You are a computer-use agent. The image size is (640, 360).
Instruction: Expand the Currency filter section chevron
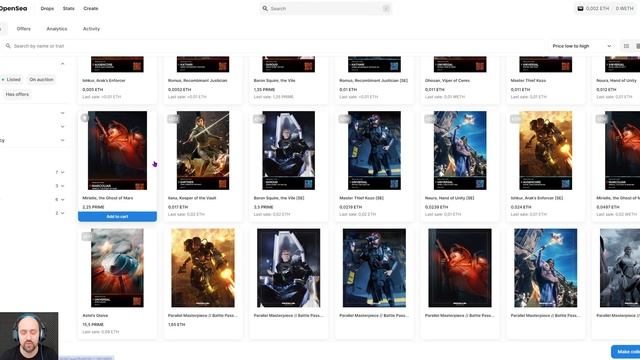[62, 140]
